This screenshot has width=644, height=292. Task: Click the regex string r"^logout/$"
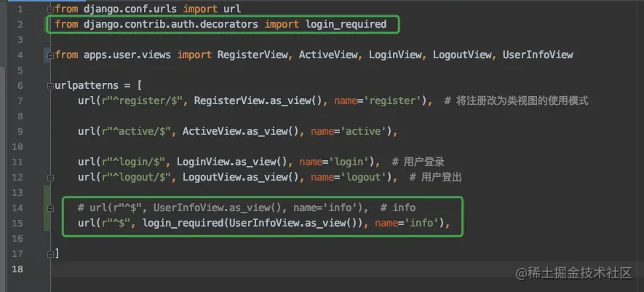click(135, 177)
